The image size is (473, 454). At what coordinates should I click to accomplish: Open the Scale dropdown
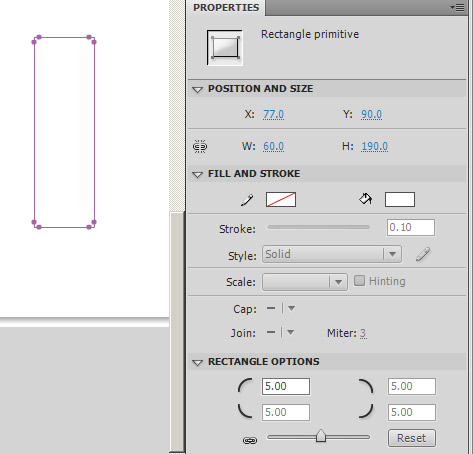tap(305, 282)
